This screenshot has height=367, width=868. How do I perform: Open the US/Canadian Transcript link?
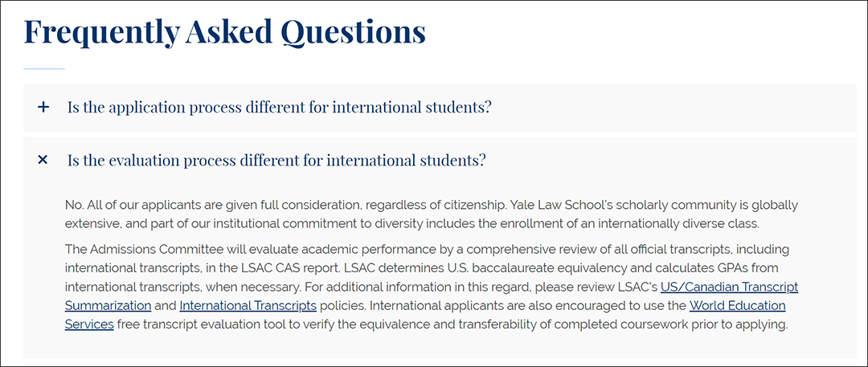[730, 287]
